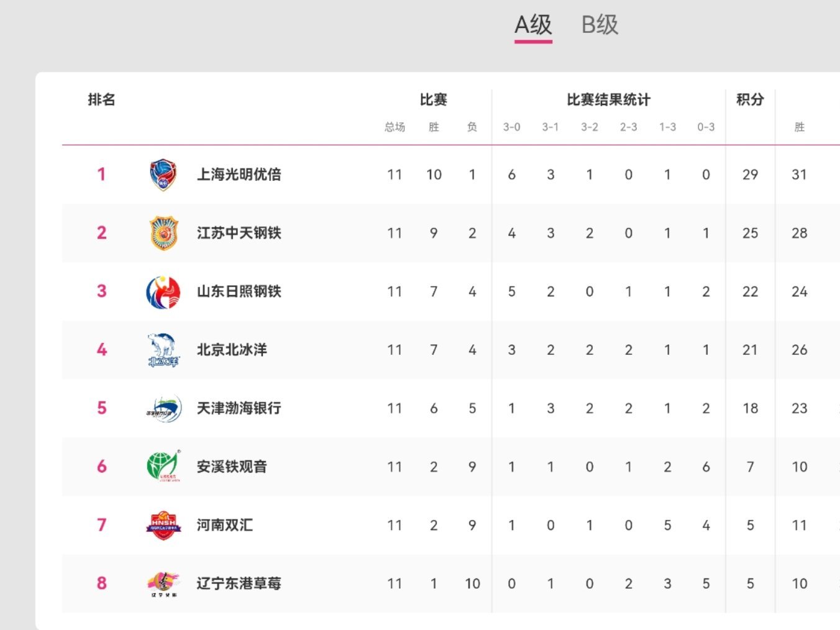Open the 江苏中天钢铁 team name link
This screenshot has height=630, width=840.
tap(239, 233)
